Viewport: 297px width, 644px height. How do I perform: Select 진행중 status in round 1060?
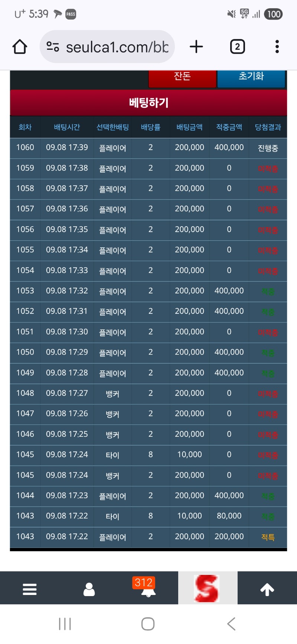(x=268, y=148)
